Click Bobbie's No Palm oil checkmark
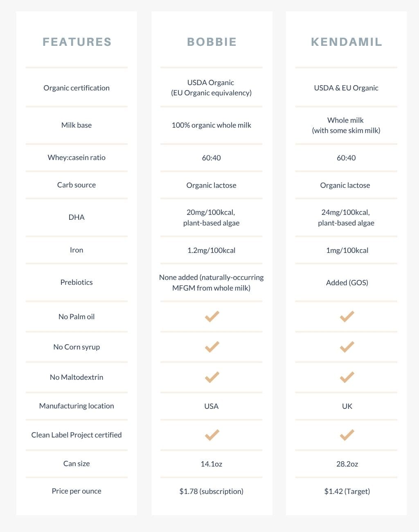The height and width of the screenshot is (532, 419). pos(212,316)
